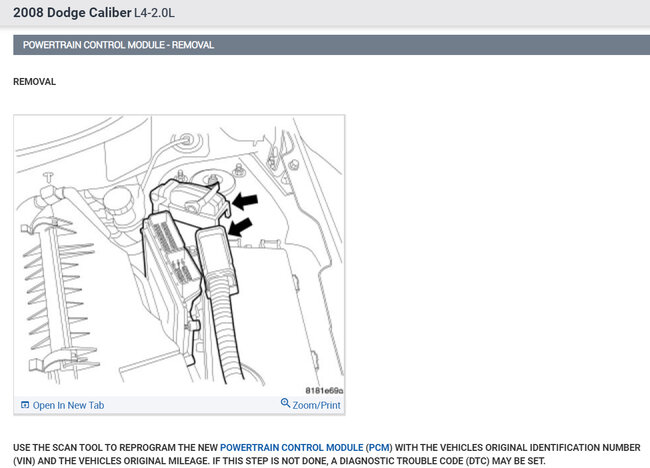This screenshot has width=650, height=468.
Task: Click the 8181e69a figure number
Action: coord(324,390)
